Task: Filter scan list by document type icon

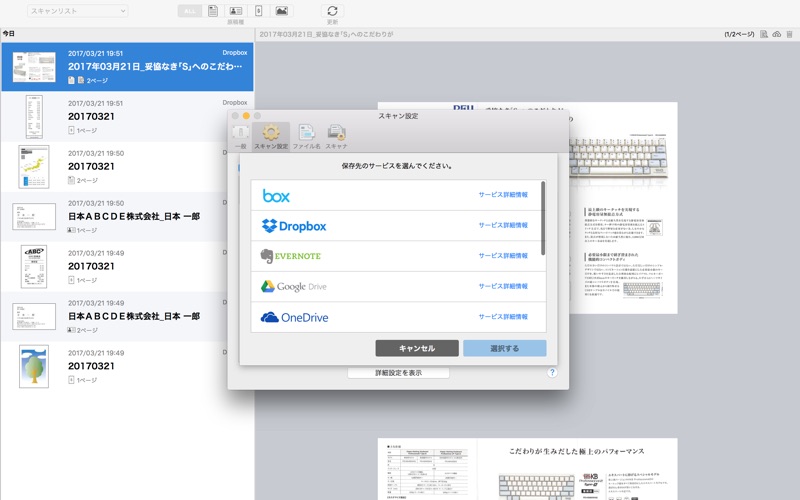Action: 213,11
